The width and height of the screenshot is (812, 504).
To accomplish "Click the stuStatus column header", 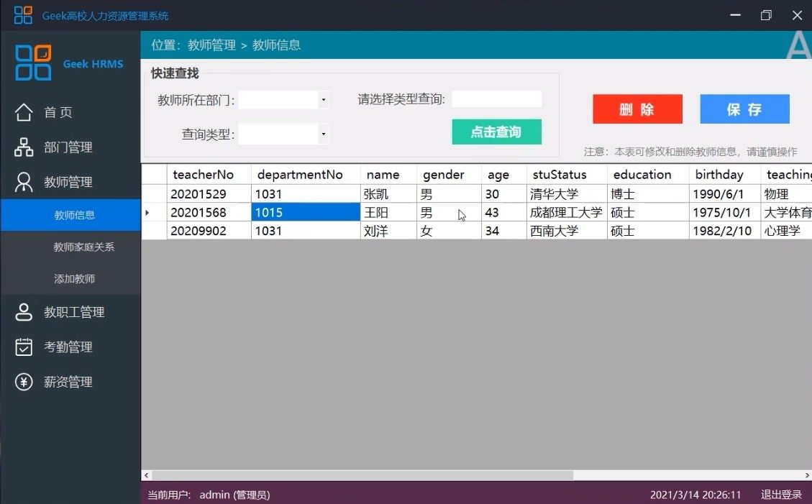I will pyautogui.click(x=567, y=175).
